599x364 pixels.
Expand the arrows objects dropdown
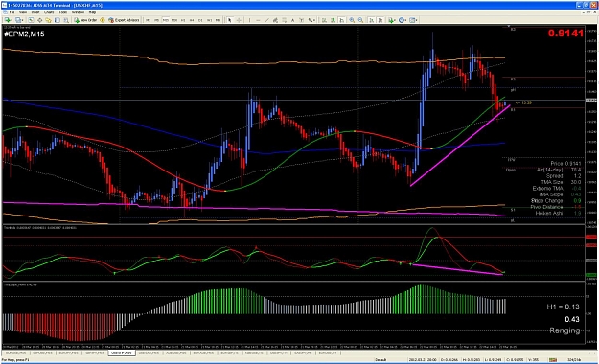pyautogui.click(x=314, y=20)
